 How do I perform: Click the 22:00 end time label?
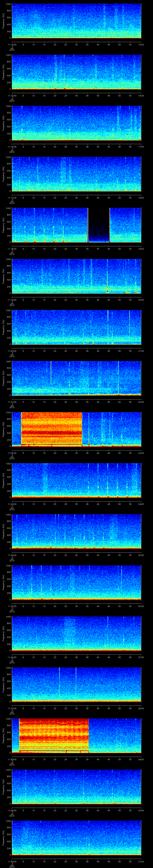coord(141,402)
